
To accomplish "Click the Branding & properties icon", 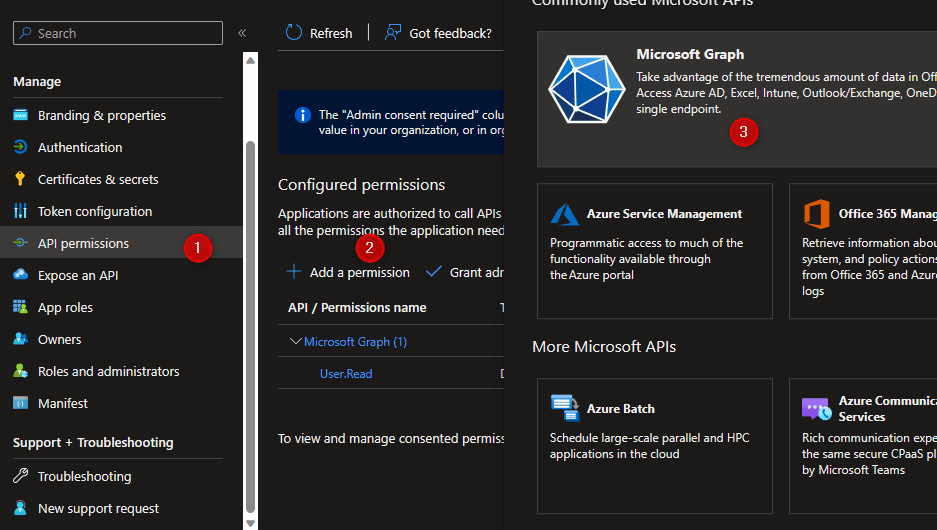I will [20, 115].
